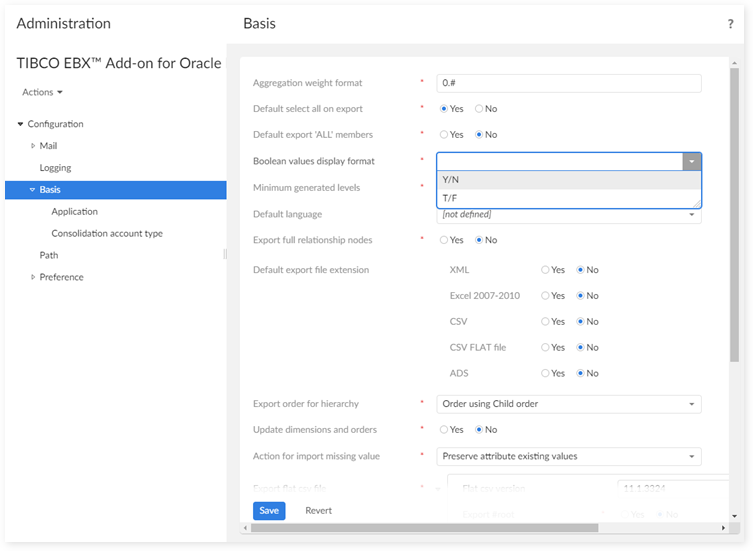Image resolution: width=753 pixels, height=551 pixels.
Task: Collapse the Basis tree node arrow
Action: click(32, 190)
